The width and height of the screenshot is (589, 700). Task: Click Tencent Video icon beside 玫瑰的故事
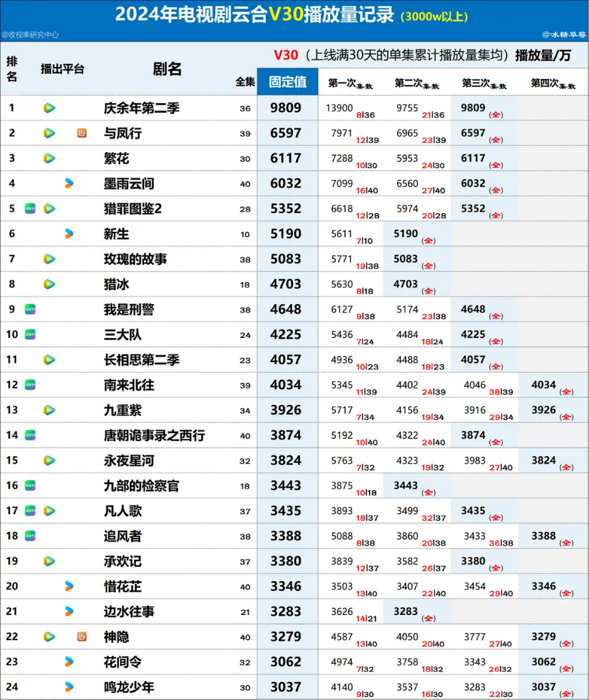[50, 259]
